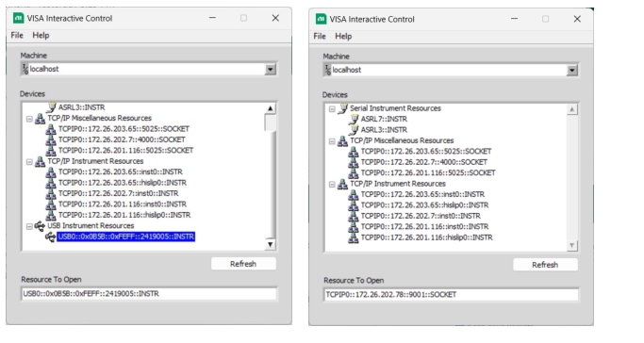The width and height of the screenshot is (644, 343).
Task: Click TCP/IP Miscellaneous Resources network icon in right window
Action: [342, 141]
